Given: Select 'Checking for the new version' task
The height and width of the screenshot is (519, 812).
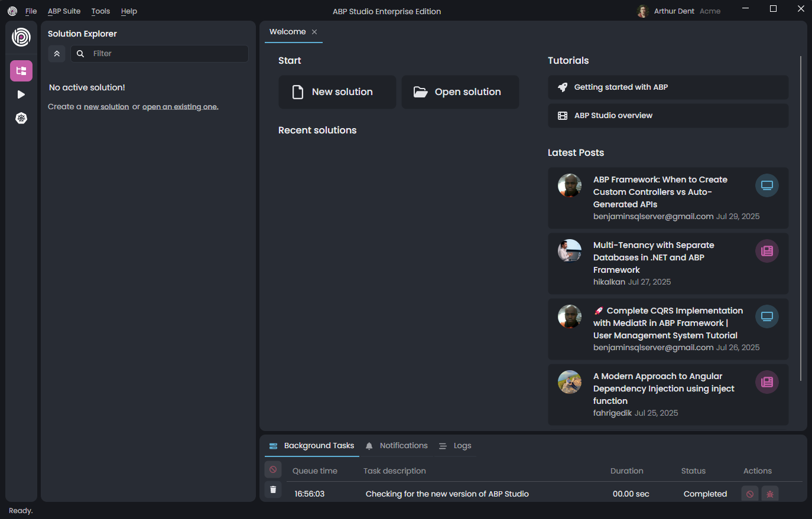Looking at the screenshot, I should [x=447, y=494].
